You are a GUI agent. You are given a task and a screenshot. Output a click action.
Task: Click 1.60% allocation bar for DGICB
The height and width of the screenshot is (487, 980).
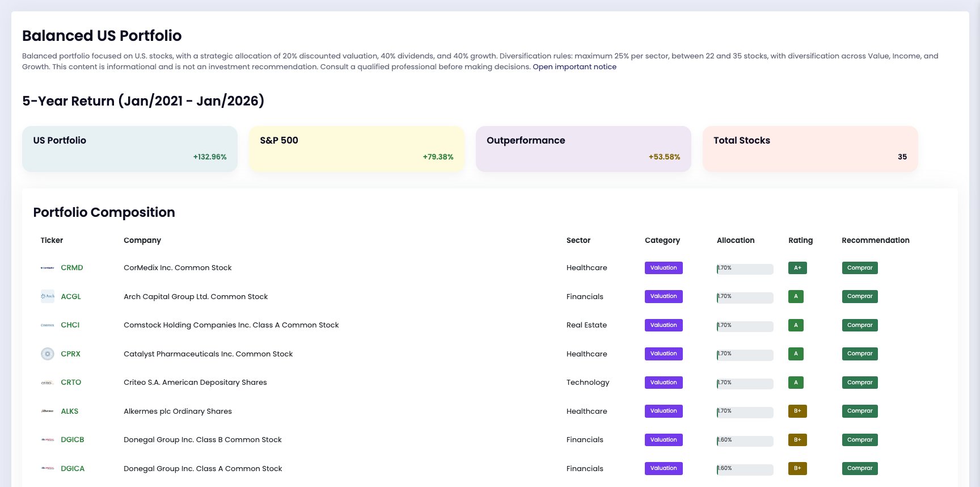pos(745,440)
